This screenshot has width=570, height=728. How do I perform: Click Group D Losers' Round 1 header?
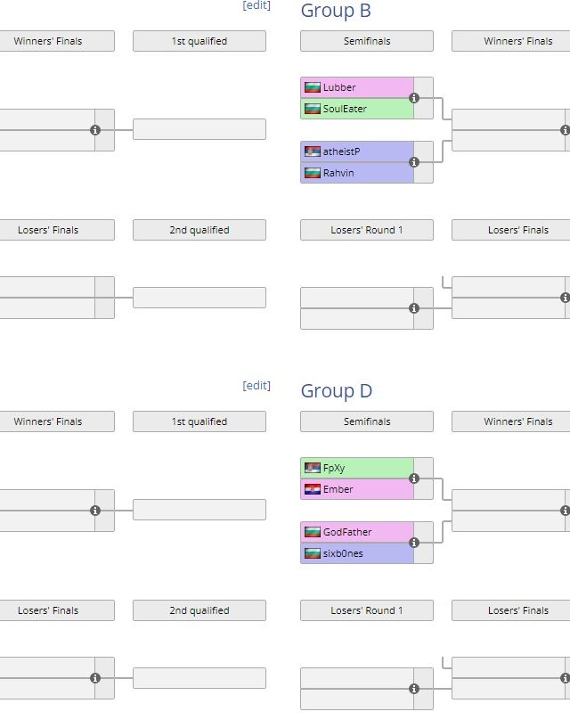367,610
